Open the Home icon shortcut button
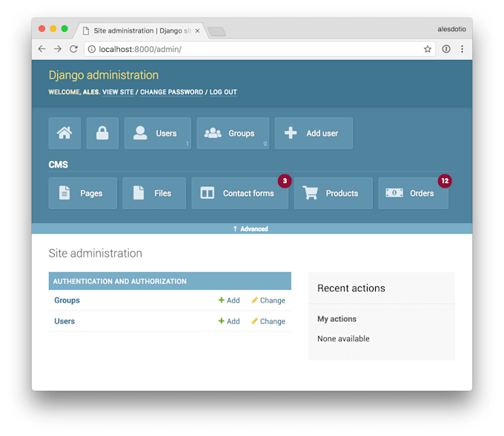Image resolution: width=504 pixels, height=436 pixels. click(64, 133)
